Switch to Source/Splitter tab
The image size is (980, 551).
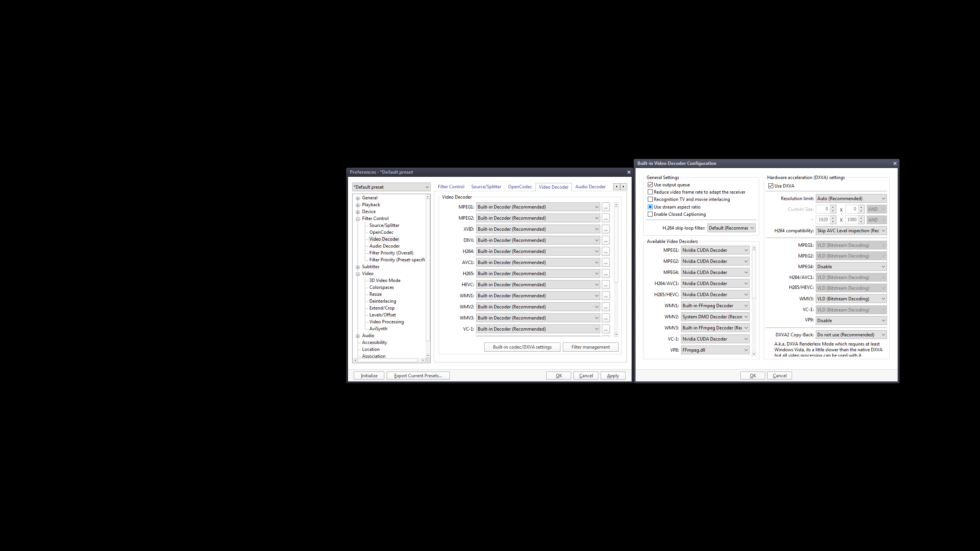point(486,187)
